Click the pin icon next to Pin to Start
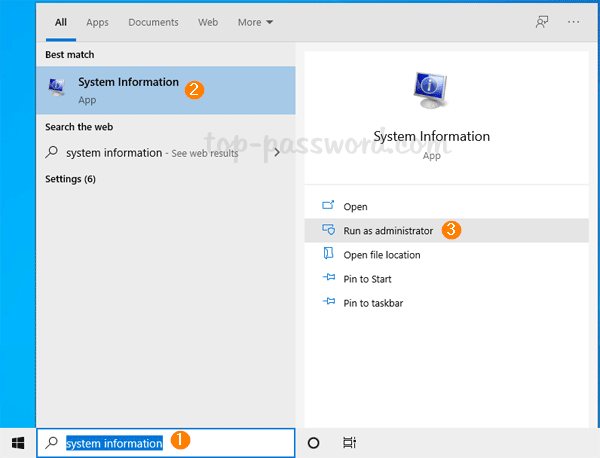The height and width of the screenshot is (458, 600). [x=329, y=277]
